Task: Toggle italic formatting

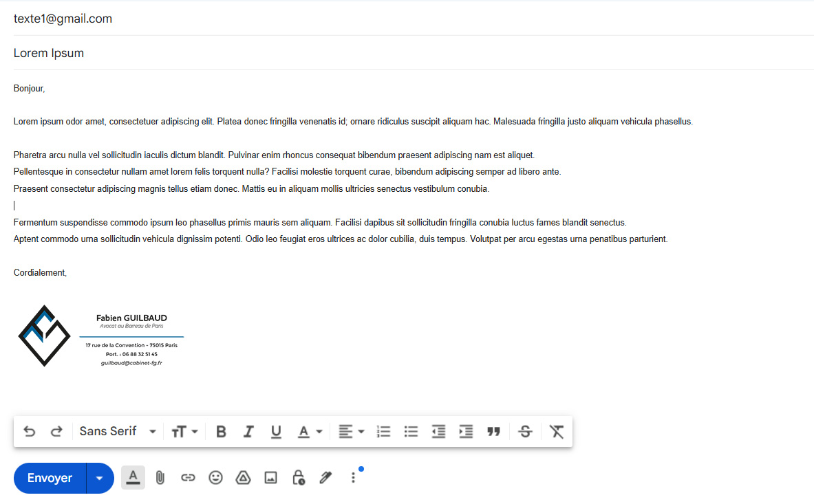Action: tap(248, 432)
